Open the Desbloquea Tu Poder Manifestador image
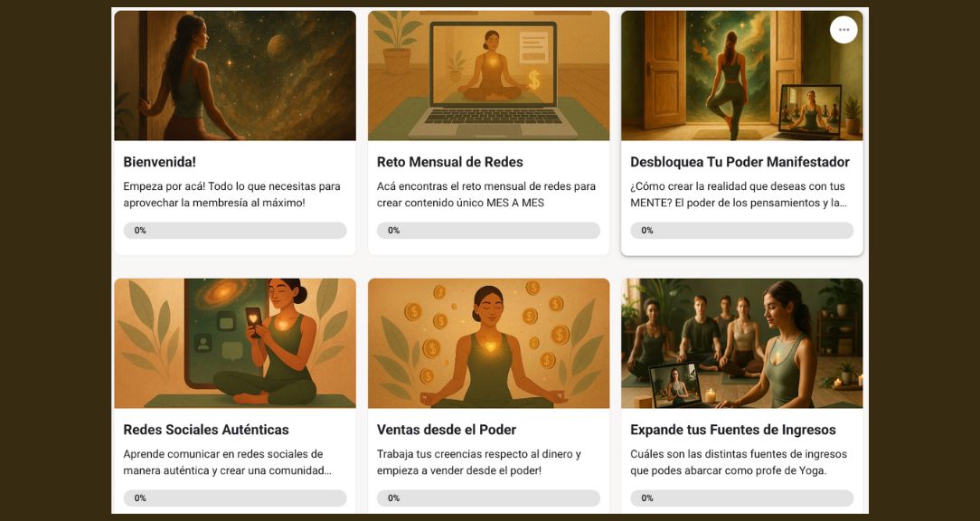The height and width of the screenshot is (521, 980). [742, 75]
